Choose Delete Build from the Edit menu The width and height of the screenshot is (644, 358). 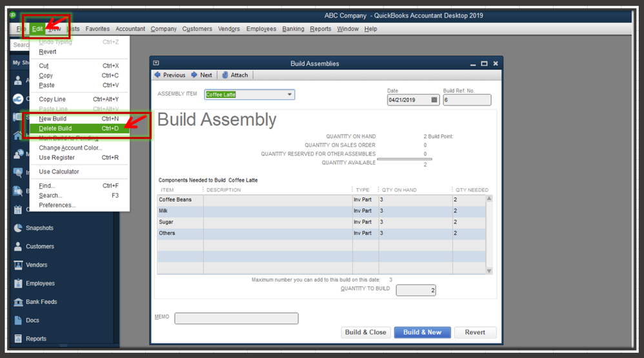point(79,128)
